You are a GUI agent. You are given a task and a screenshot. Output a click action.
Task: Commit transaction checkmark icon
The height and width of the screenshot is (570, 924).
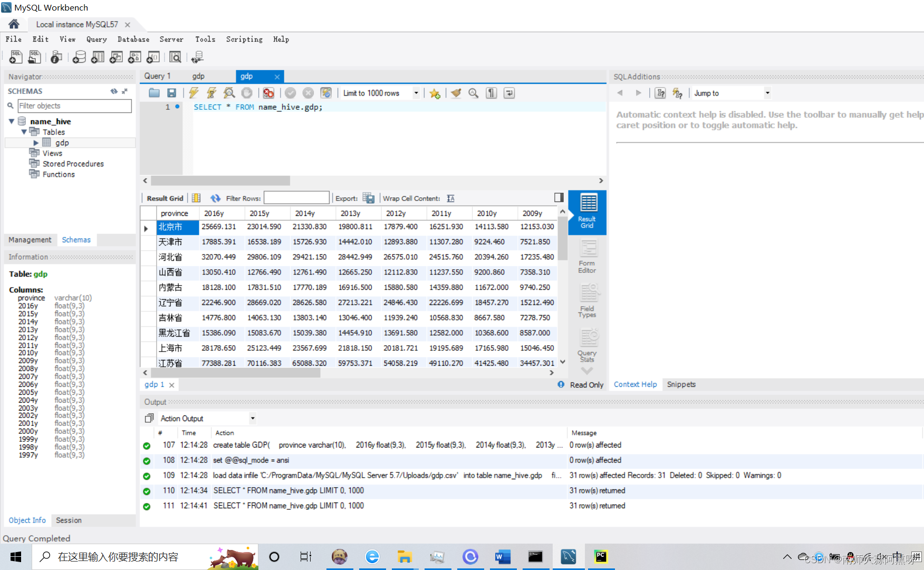(291, 93)
